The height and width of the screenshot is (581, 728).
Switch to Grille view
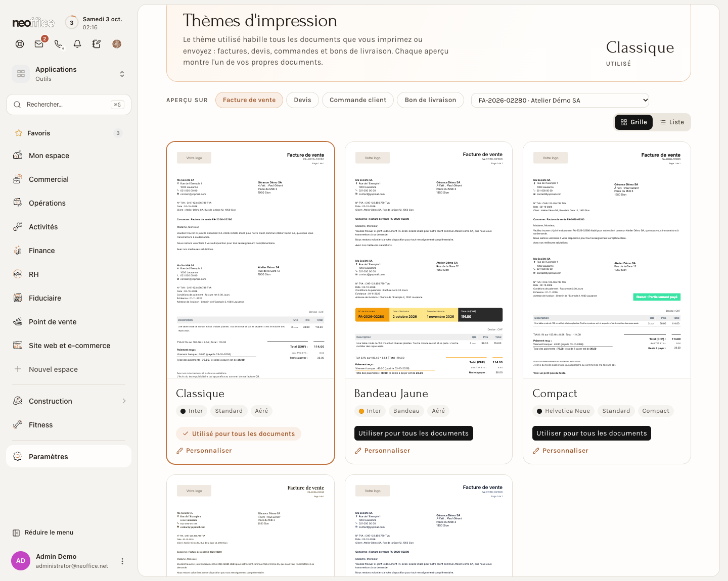[634, 122]
